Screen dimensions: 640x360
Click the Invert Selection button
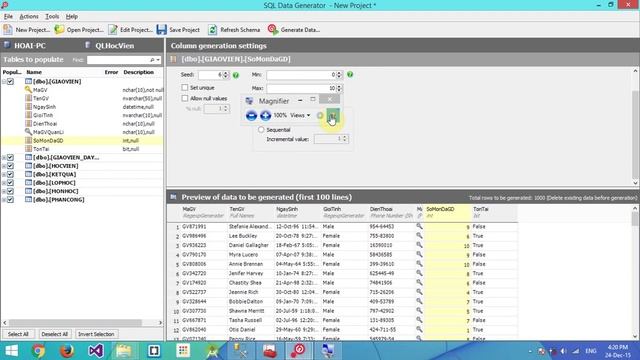96,334
